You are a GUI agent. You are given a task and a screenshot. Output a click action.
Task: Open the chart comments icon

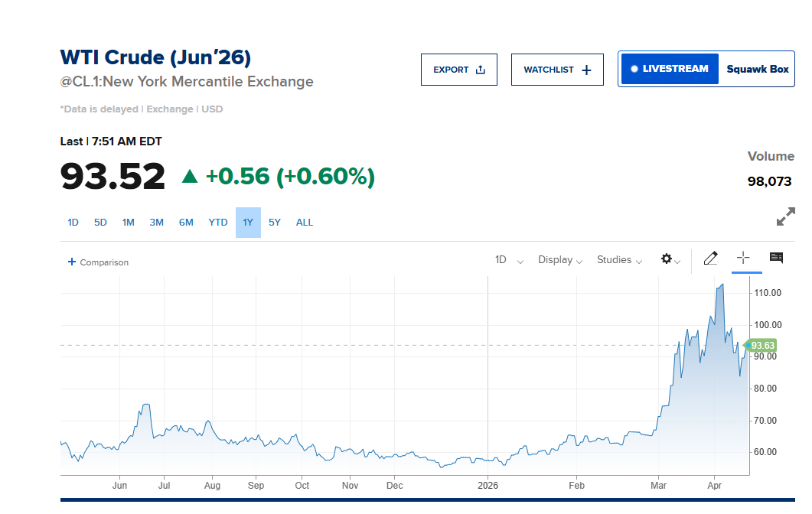coord(776,258)
